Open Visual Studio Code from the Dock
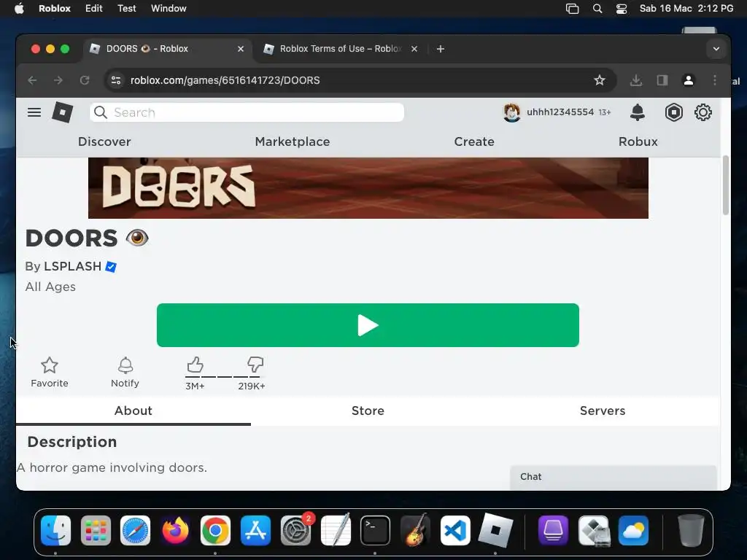 click(x=455, y=531)
